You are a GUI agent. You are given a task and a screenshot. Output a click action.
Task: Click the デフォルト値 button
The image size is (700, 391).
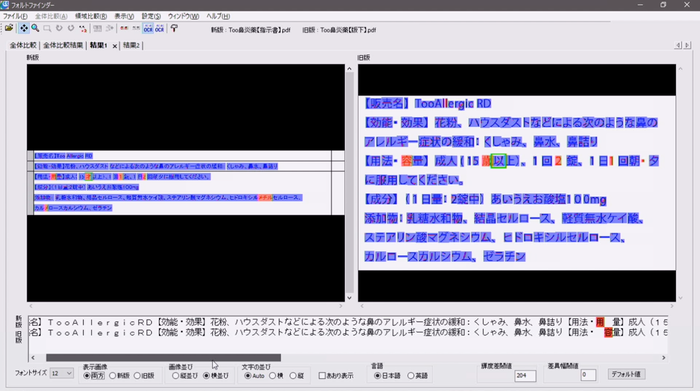[x=626, y=374]
